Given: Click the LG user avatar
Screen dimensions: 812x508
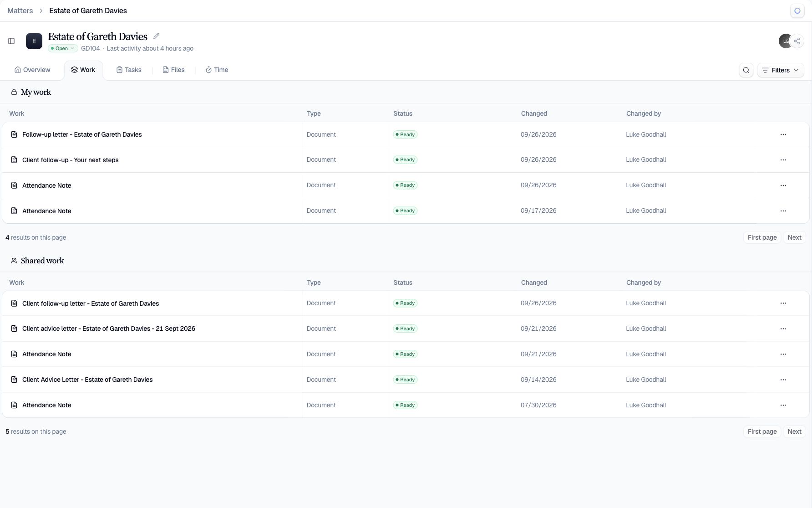Looking at the screenshot, I should [x=785, y=41].
